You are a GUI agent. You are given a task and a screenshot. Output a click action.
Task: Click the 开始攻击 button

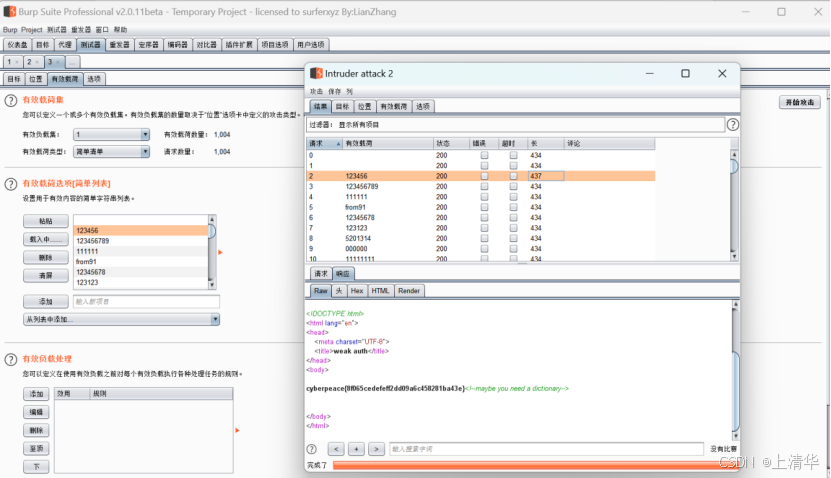(x=800, y=102)
